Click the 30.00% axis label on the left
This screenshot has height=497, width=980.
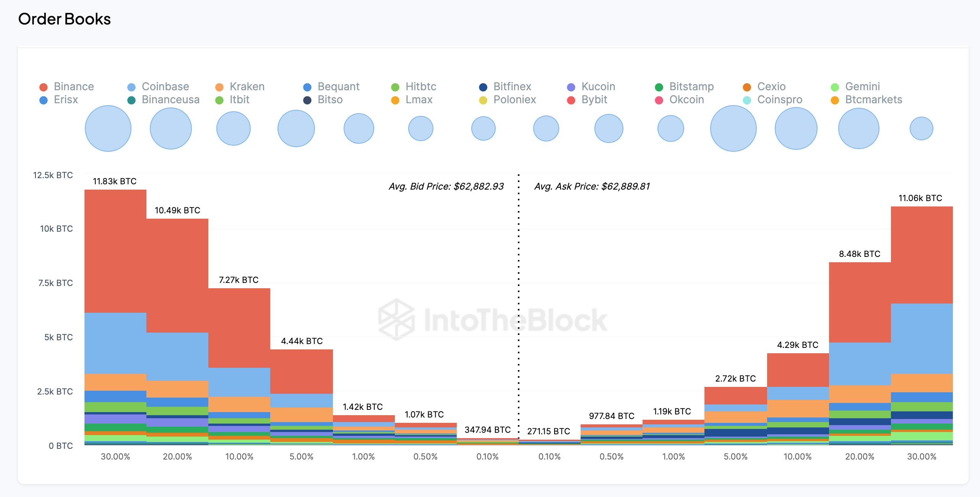(x=116, y=456)
